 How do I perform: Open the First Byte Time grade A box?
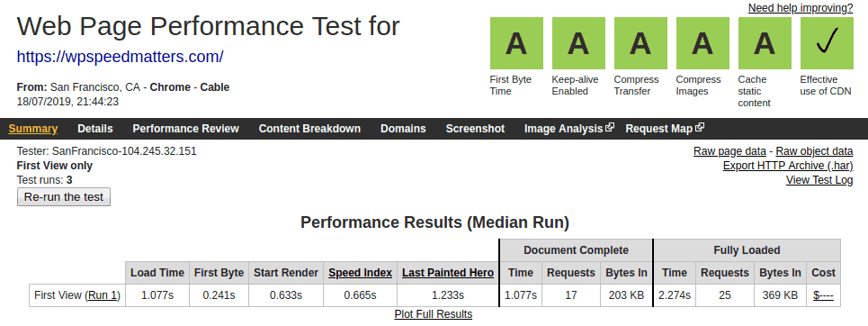516,43
